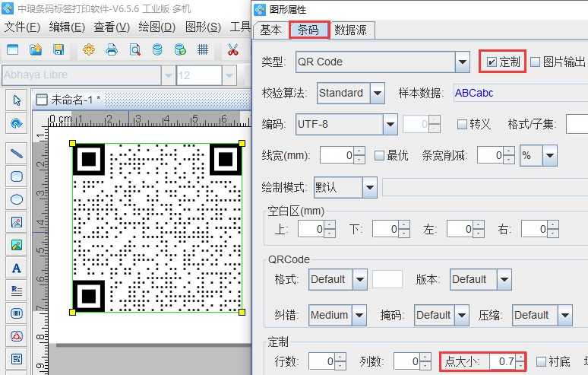Click the print preview magnifier icon
Viewport: 588px width, 375px height.
(135, 49)
